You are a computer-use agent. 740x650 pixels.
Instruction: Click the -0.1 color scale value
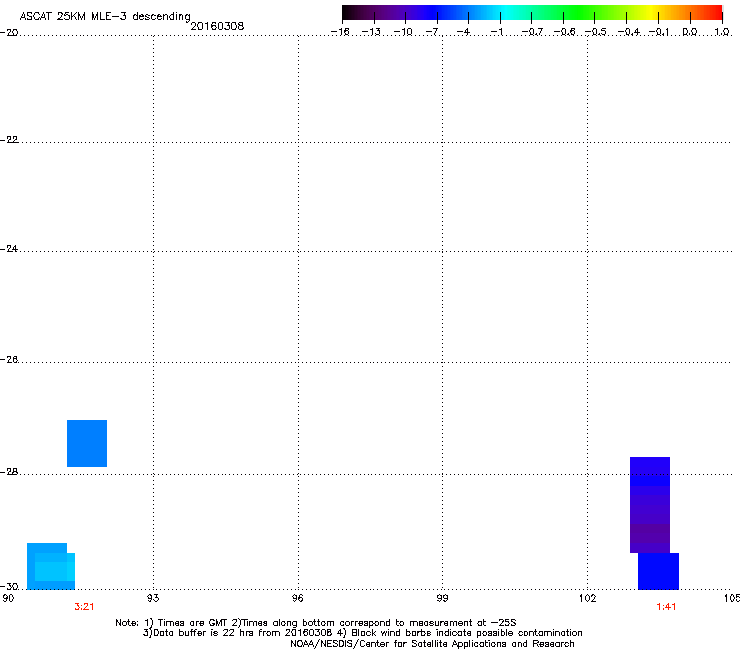[659, 32]
